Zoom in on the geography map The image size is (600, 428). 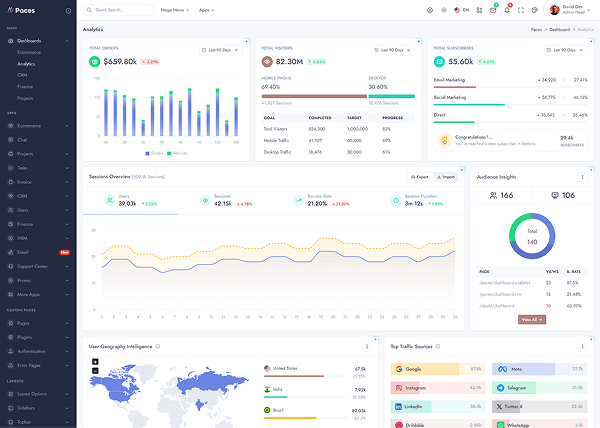(95, 361)
